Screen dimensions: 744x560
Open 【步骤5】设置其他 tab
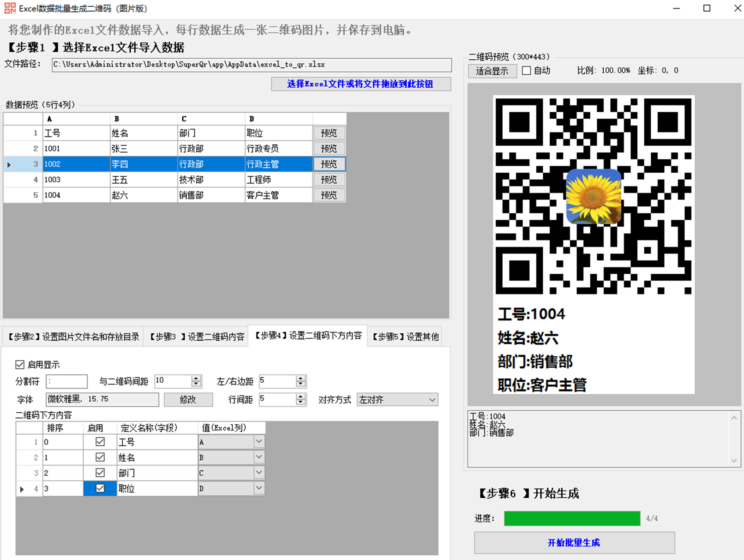(405, 337)
